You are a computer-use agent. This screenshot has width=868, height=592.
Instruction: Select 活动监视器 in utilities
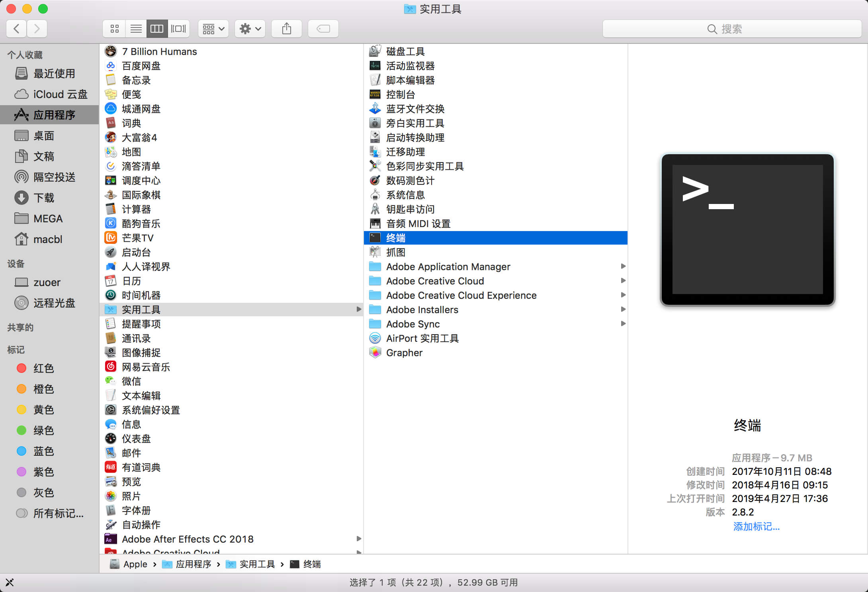tap(495, 66)
